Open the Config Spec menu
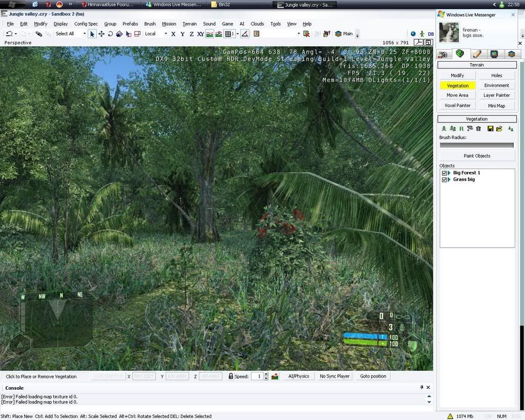525x420 pixels. coord(86,24)
